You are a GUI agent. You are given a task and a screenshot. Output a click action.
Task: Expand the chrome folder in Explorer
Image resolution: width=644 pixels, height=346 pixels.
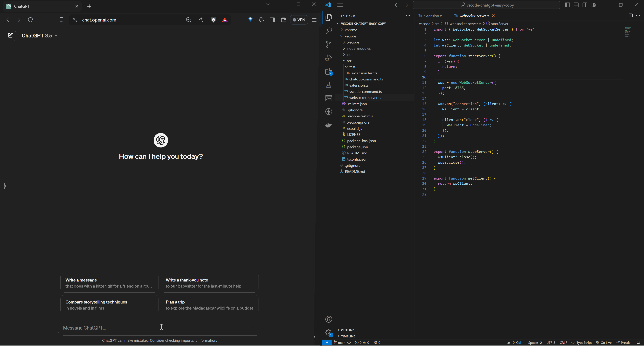[351, 30]
